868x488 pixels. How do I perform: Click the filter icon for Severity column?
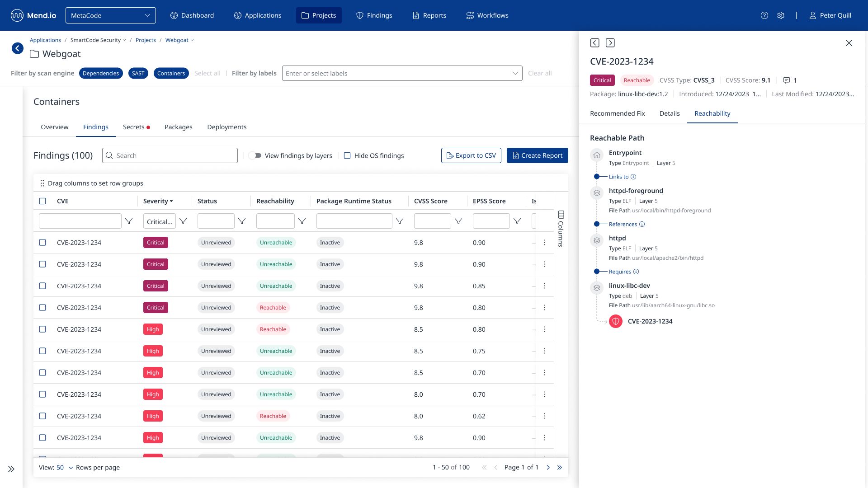183,221
